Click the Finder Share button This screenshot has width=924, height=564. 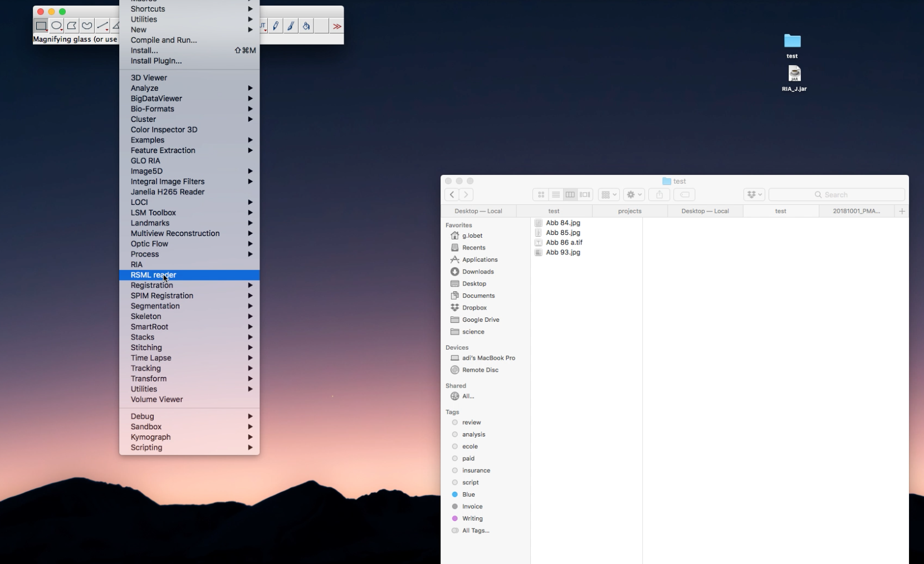click(659, 194)
